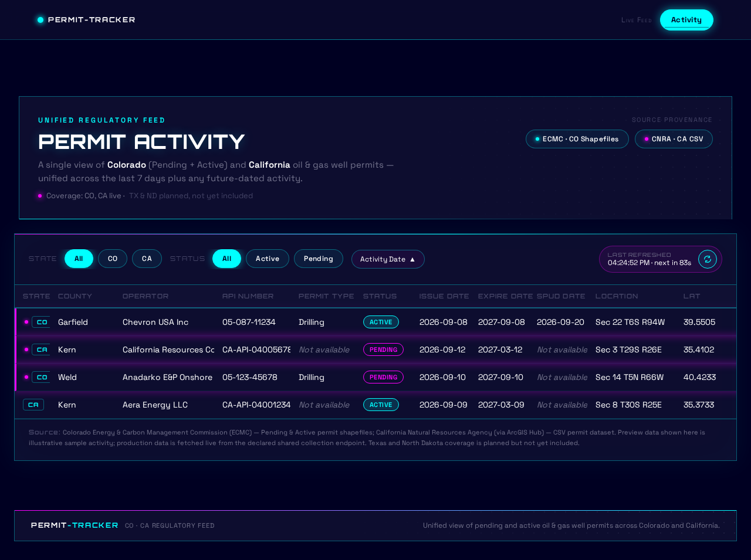
Task: Click the CNRA · CA CSV source chip
Action: point(674,139)
